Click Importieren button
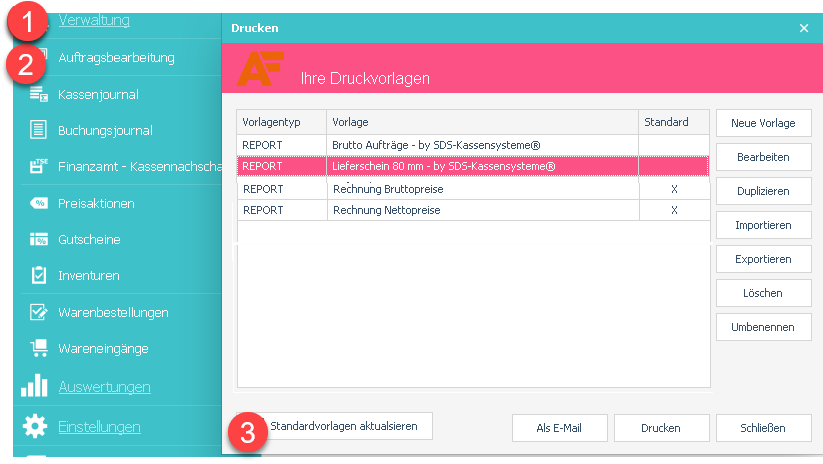Screen dimensions: 823x464 [763, 225]
